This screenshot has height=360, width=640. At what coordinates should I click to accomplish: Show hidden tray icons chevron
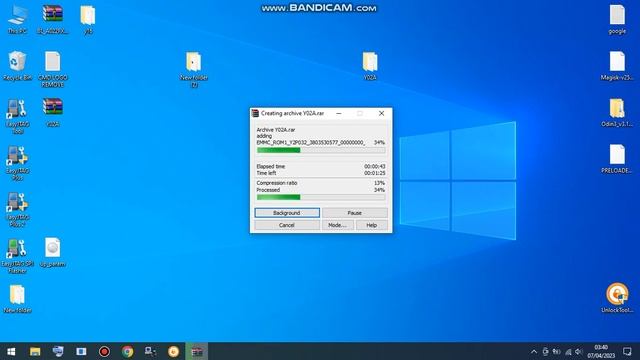pyautogui.click(x=534, y=351)
